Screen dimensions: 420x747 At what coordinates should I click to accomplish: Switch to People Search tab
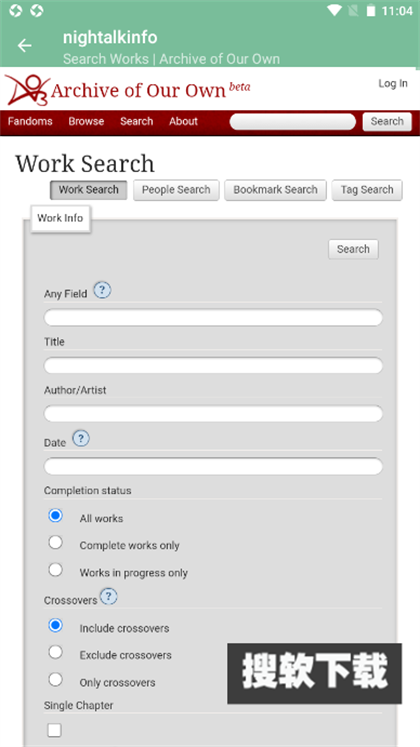pyautogui.click(x=176, y=190)
